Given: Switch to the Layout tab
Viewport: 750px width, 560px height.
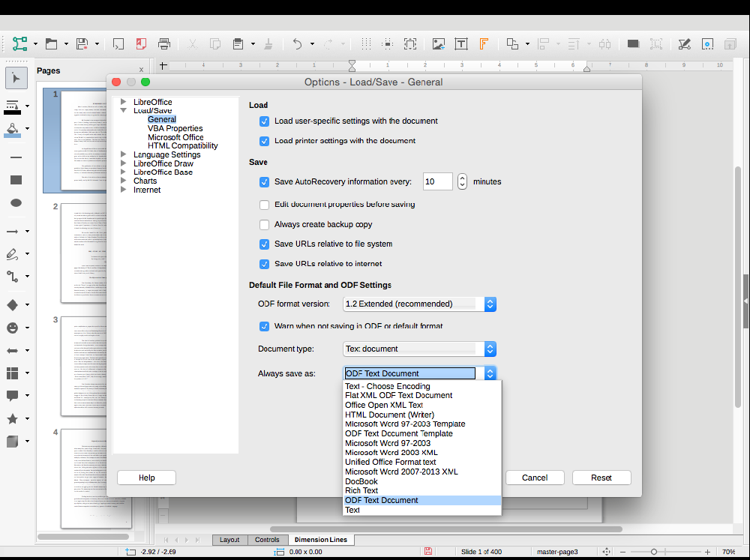Looking at the screenshot, I should (229, 540).
